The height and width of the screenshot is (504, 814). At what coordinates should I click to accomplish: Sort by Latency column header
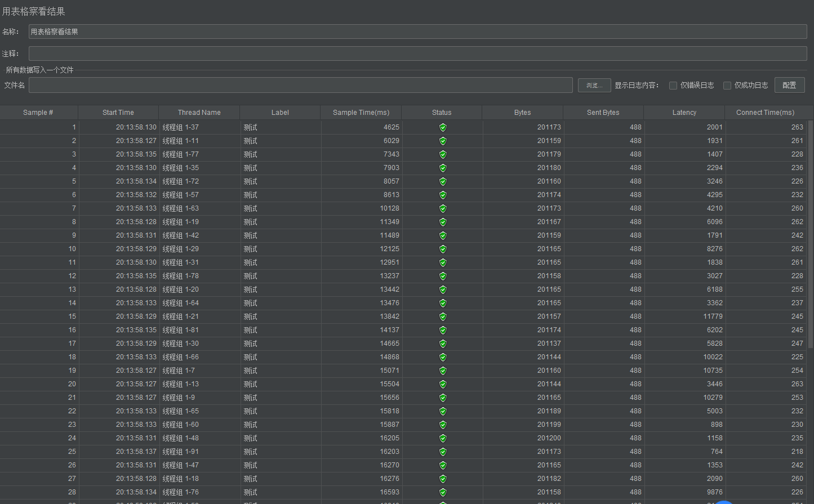(x=684, y=113)
